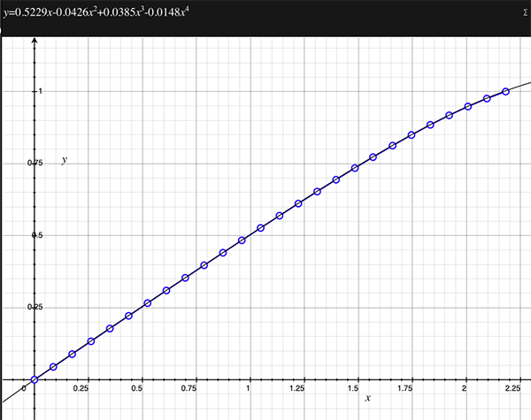Click the 0.5 tick label on x-axis

142,388
